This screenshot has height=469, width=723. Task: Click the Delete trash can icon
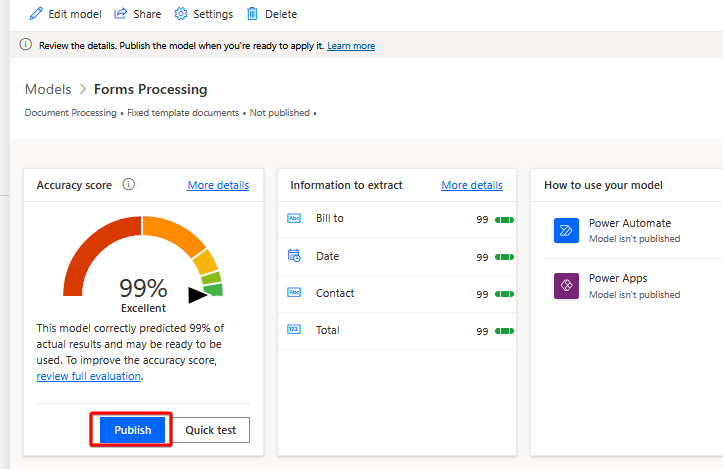click(252, 14)
